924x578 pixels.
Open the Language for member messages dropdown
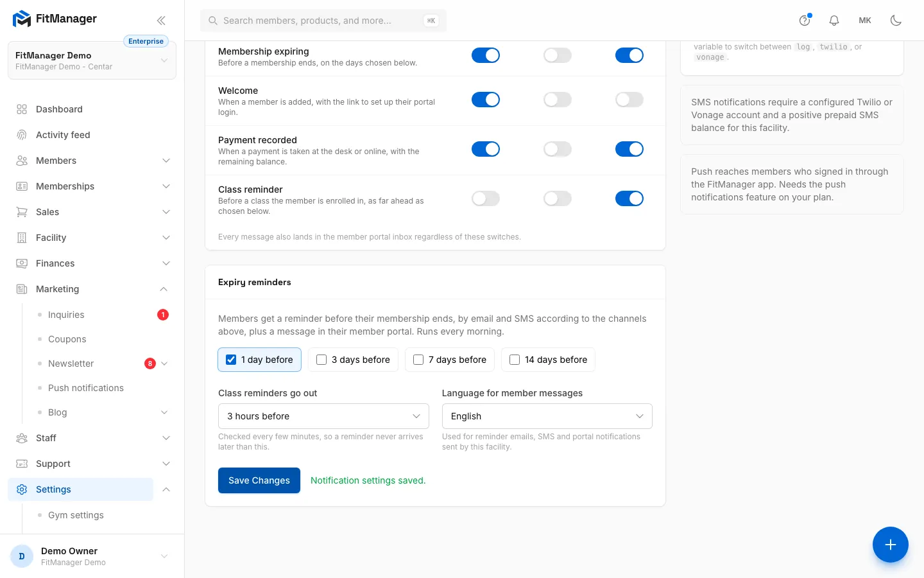(x=547, y=416)
